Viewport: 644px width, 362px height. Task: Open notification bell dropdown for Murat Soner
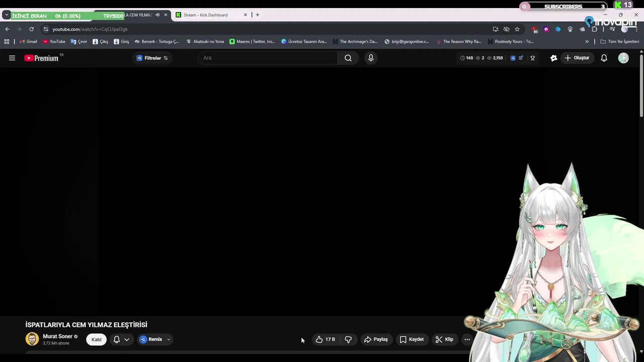121,339
